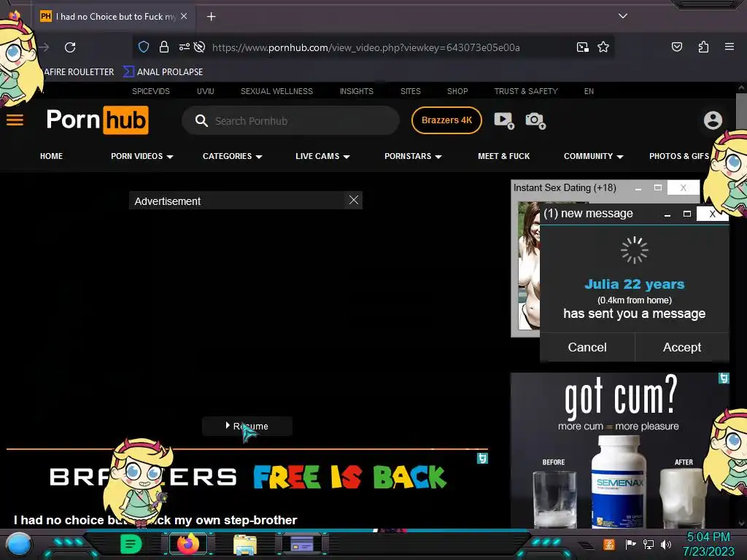747x560 pixels.
Task: Click the AdChoices icon on the Semenax ad
Action: (x=724, y=378)
